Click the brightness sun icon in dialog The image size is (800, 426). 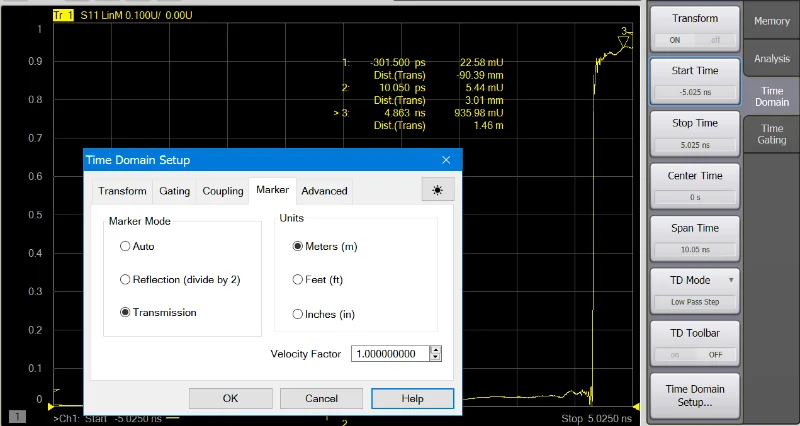(436, 190)
